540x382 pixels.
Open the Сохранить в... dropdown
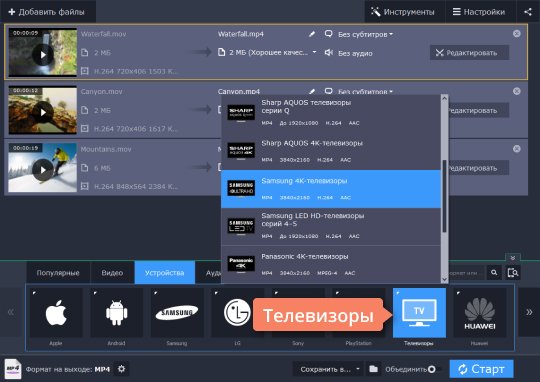point(330,369)
